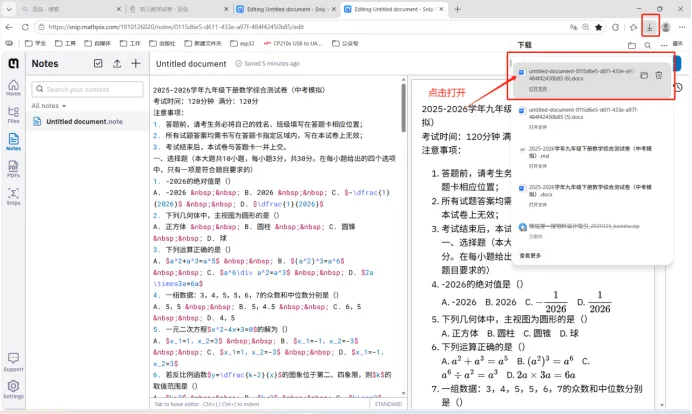The height and width of the screenshot is (414, 692).
Task: Open PDFs section in sidebar
Action: (x=13, y=169)
